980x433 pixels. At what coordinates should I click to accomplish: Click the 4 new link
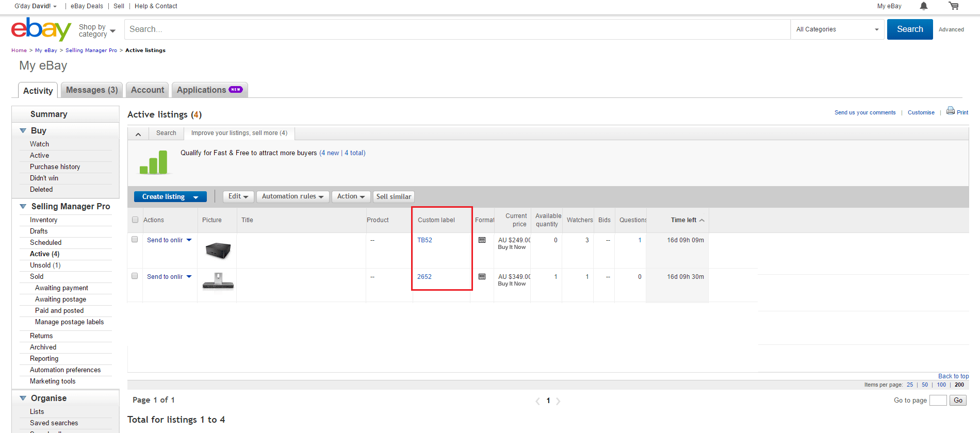click(330, 153)
